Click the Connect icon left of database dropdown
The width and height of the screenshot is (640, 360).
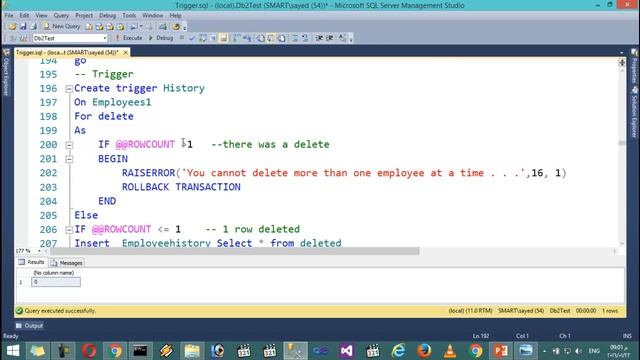(x=13, y=38)
